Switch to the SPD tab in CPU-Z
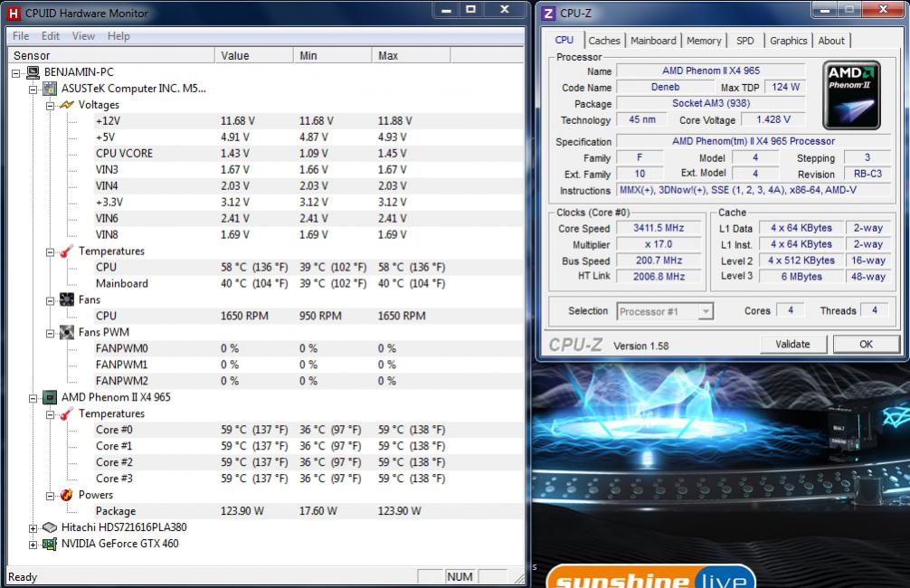910x588 pixels. point(745,41)
